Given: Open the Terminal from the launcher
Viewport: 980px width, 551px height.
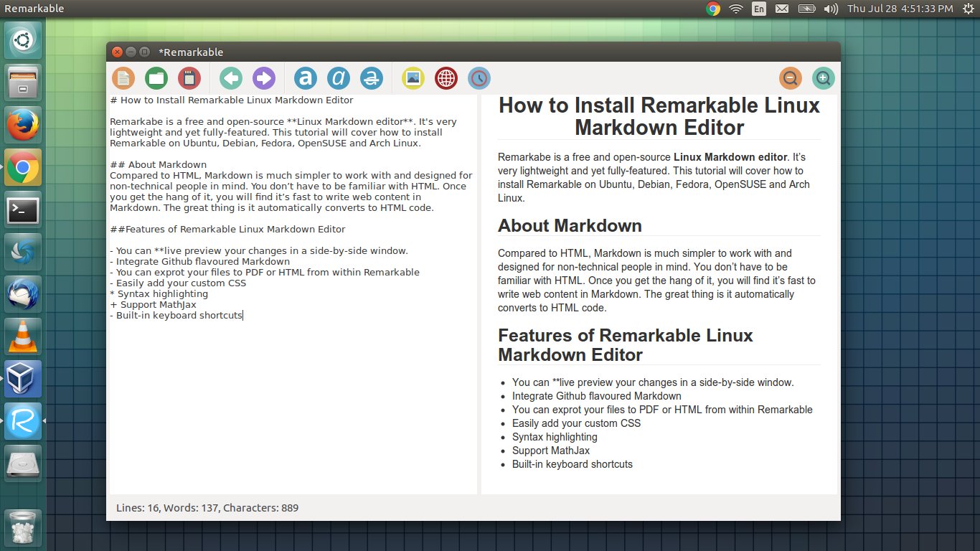Looking at the screenshot, I should point(23,210).
